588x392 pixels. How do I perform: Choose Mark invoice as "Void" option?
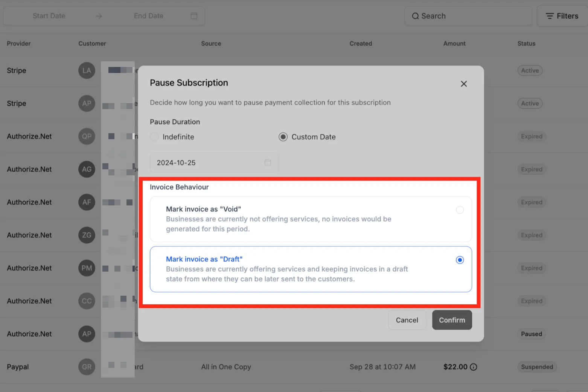pos(311,219)
